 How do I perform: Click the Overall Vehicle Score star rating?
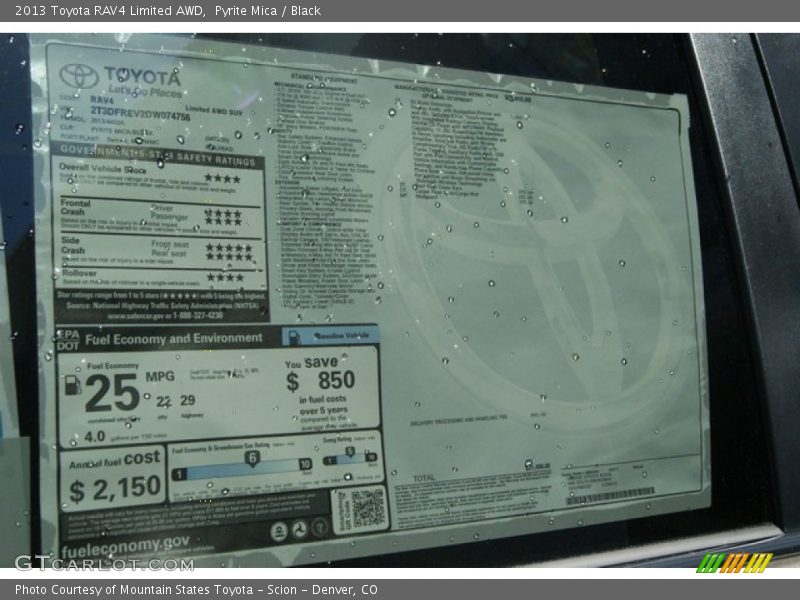pos(222,179)
